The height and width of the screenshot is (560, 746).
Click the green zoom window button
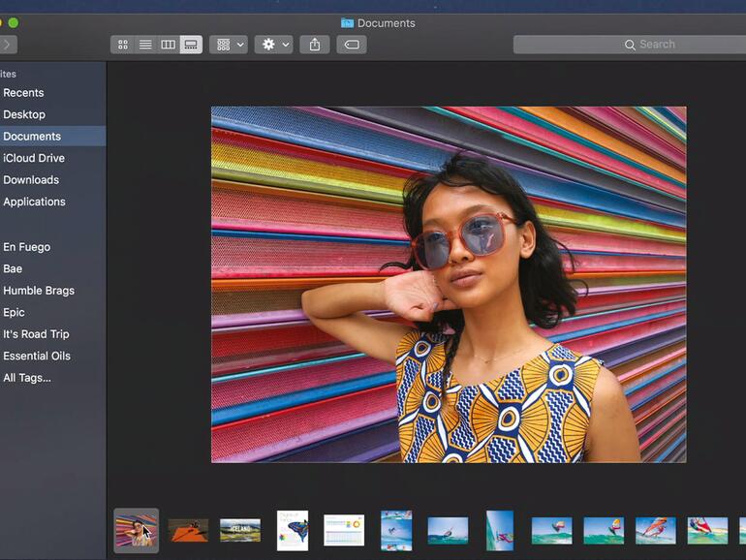tap(14, 22)
